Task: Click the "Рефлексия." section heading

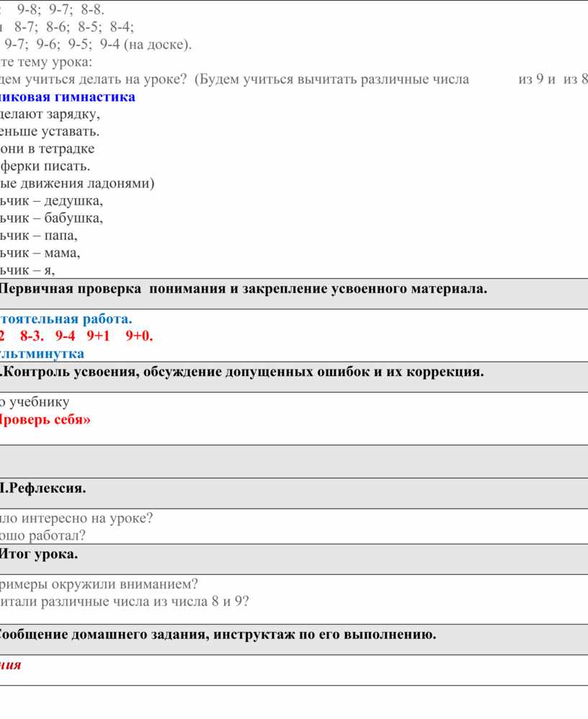Action: click(43, 488)
